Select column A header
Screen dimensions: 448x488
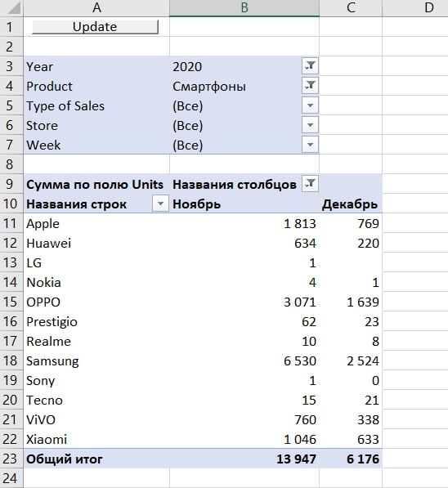pos(96,8)
